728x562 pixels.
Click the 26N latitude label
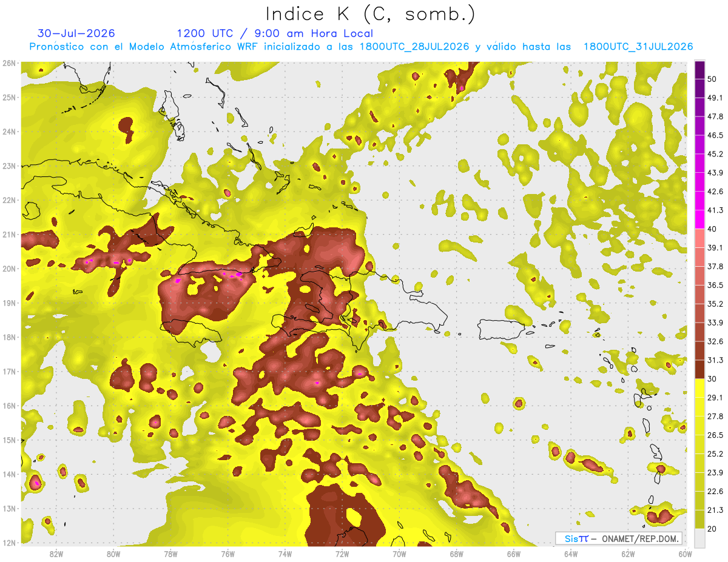(x=9, y=63)
